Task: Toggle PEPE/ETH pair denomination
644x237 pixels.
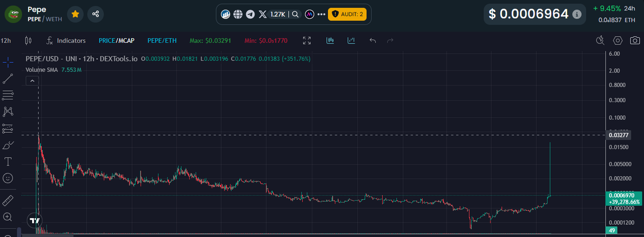Action: (x=163, y=40)
